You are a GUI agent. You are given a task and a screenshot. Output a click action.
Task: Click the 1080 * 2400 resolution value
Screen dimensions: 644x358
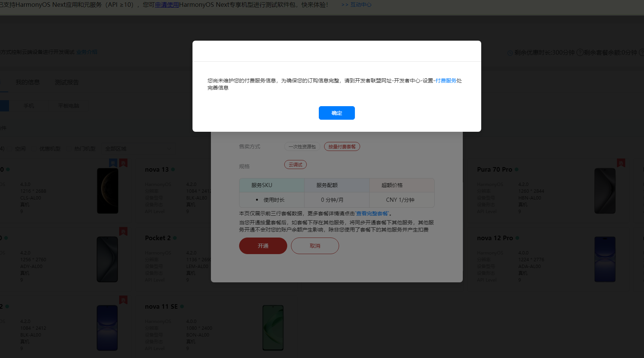tap(199, 328)
